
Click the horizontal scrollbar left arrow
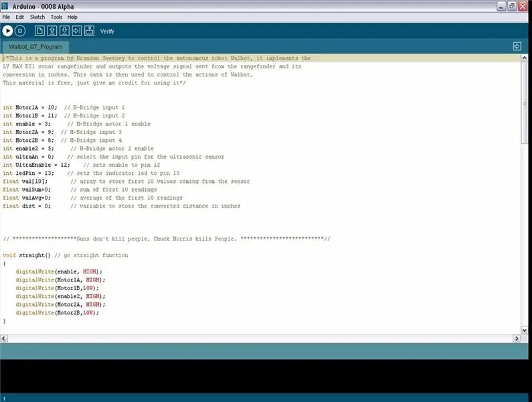tap(4, 338)
